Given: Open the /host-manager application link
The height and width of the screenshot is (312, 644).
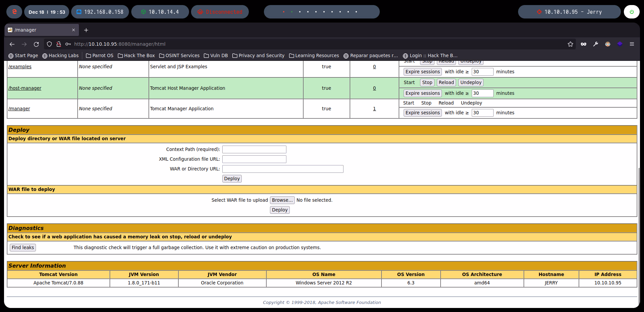Looking at the screenshot, I should click(x=25, y=88).
